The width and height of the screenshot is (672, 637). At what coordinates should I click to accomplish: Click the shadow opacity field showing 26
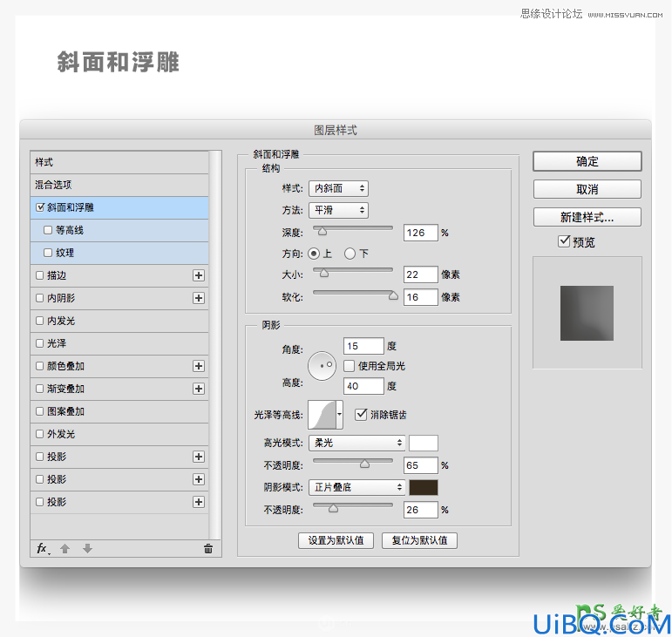[x=421, y=510]
